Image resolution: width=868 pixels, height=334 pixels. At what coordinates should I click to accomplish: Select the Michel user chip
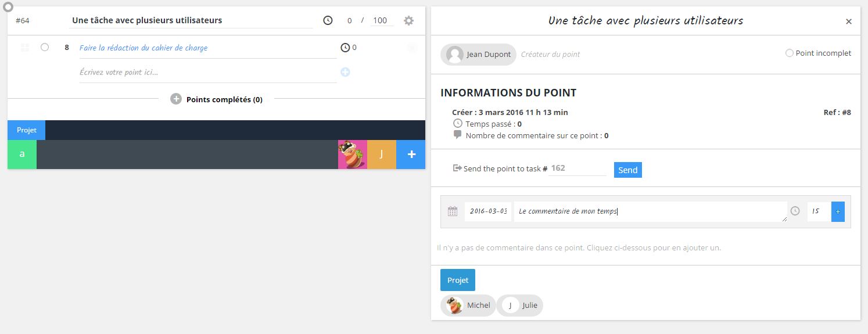coord(468,305)
